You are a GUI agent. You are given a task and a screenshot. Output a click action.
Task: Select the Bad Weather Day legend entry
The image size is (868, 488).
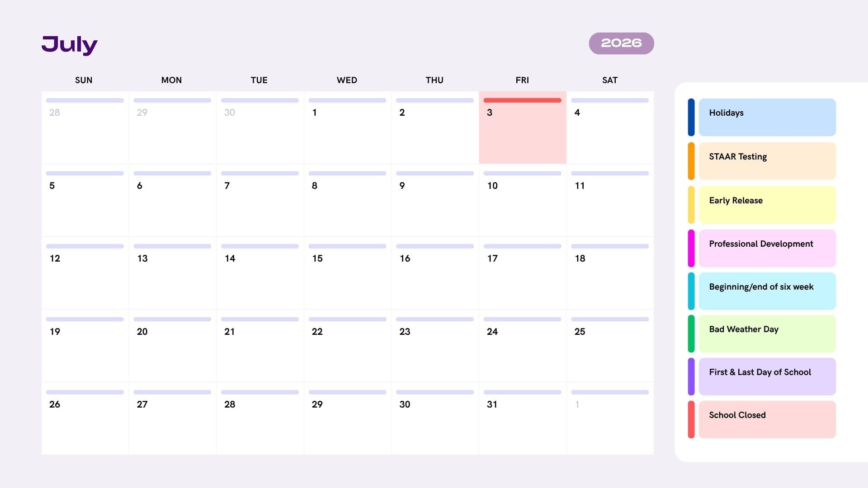point(767,333)
